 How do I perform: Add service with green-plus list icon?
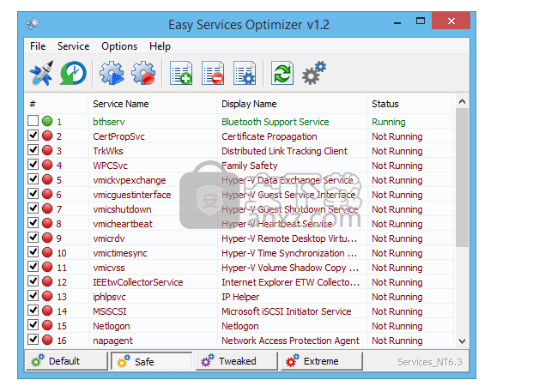[181, 74]
